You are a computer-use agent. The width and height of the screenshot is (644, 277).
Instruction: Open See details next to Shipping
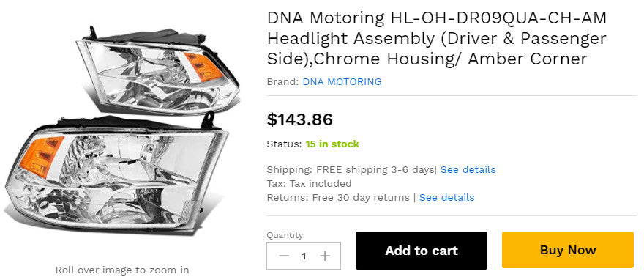pos(468,170)
